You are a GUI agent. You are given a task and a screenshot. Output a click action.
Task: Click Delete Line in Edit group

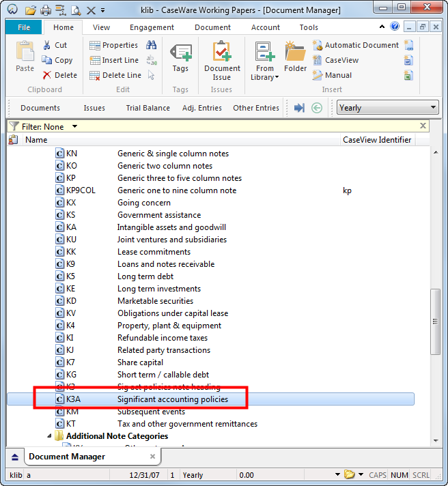[115, 75]
